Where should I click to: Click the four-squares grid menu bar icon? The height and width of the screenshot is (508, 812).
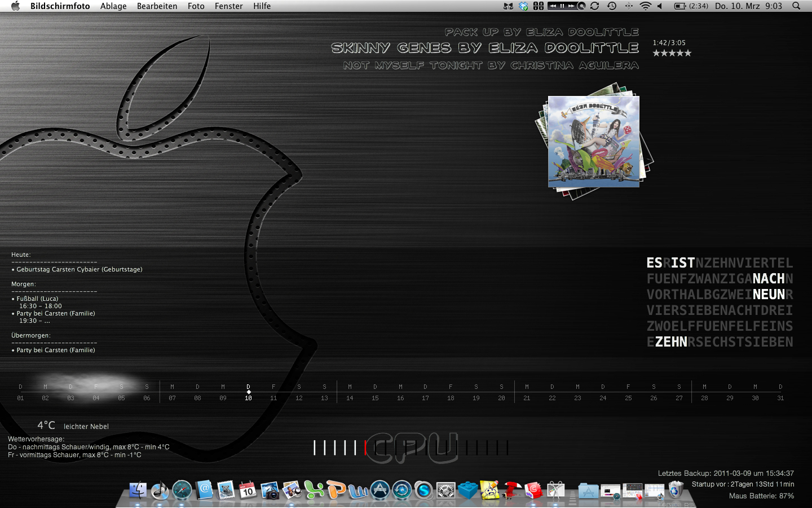(539, 6)
